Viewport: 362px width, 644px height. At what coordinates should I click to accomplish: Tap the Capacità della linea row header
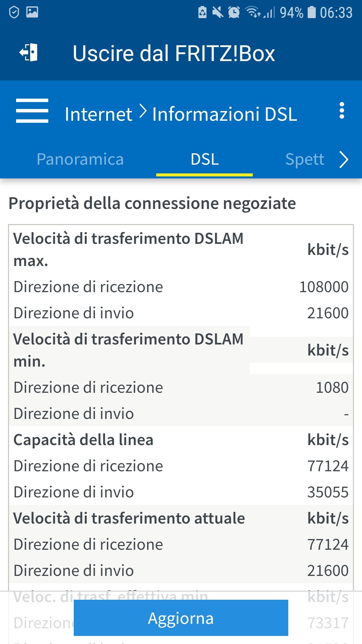[83, 440]
